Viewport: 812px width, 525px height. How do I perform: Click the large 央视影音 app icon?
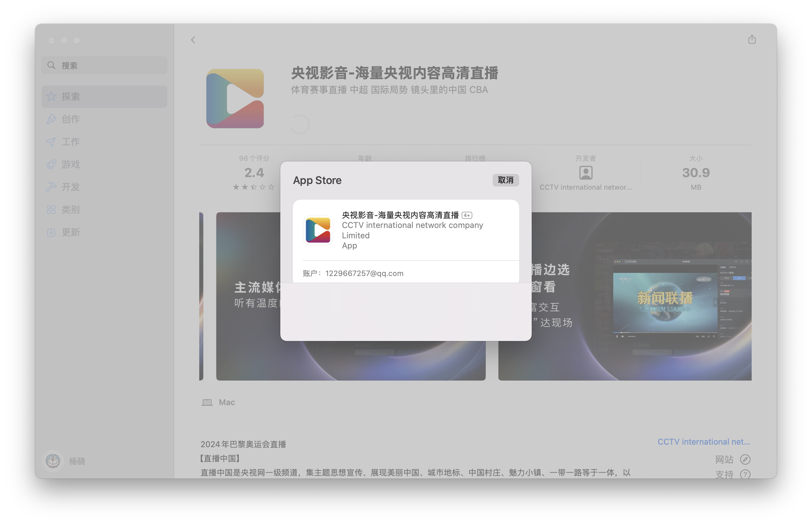click(x=235, y=99)
